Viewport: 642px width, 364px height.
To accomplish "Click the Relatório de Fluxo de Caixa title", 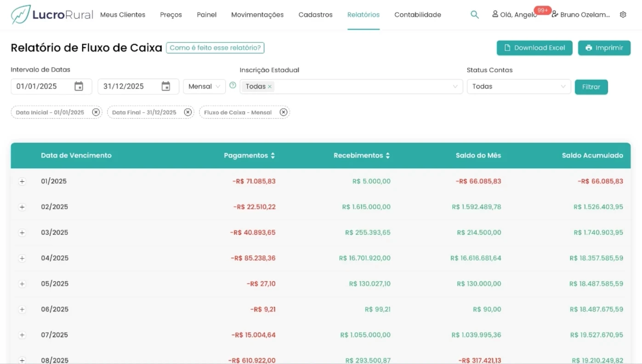I will (x=86, y=48).
